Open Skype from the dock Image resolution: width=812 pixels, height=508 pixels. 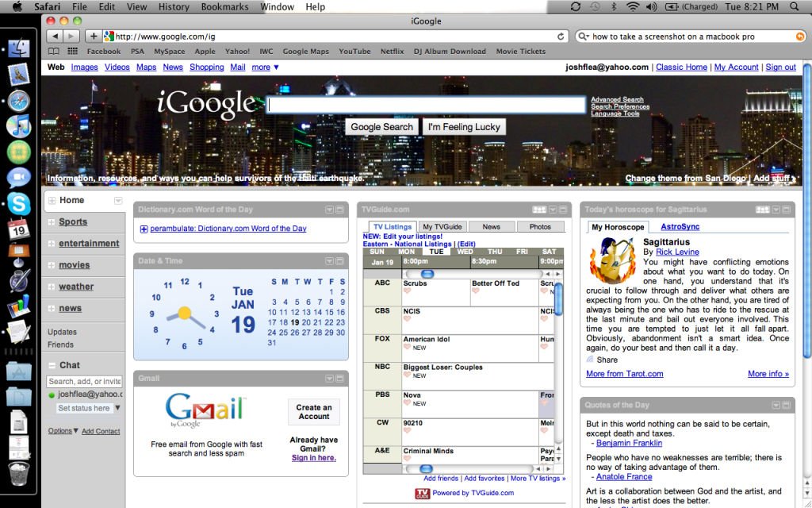[19, 203]
